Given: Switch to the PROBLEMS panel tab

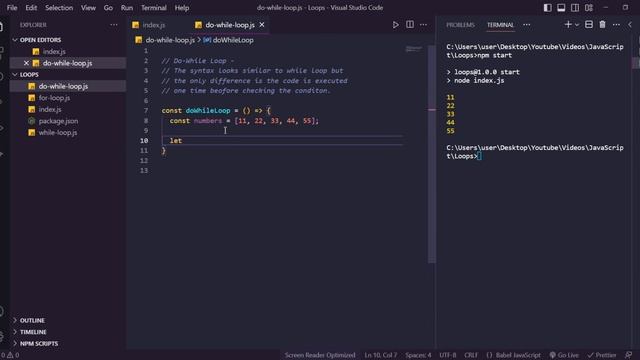Looking at the screenshot, I should (x=460, y=25).
